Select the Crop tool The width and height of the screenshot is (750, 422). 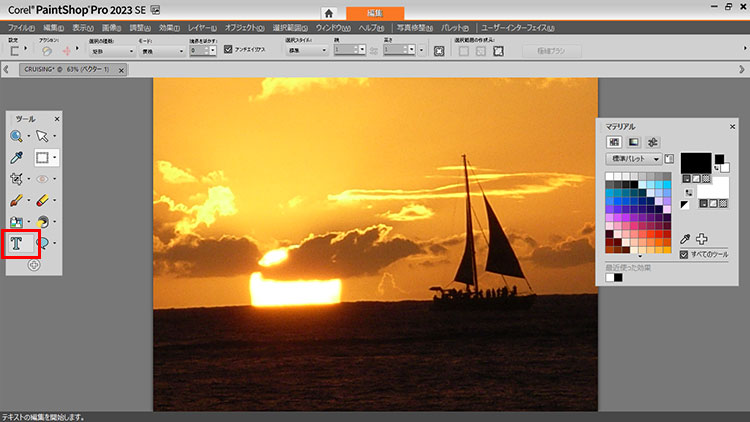(17, 178)
